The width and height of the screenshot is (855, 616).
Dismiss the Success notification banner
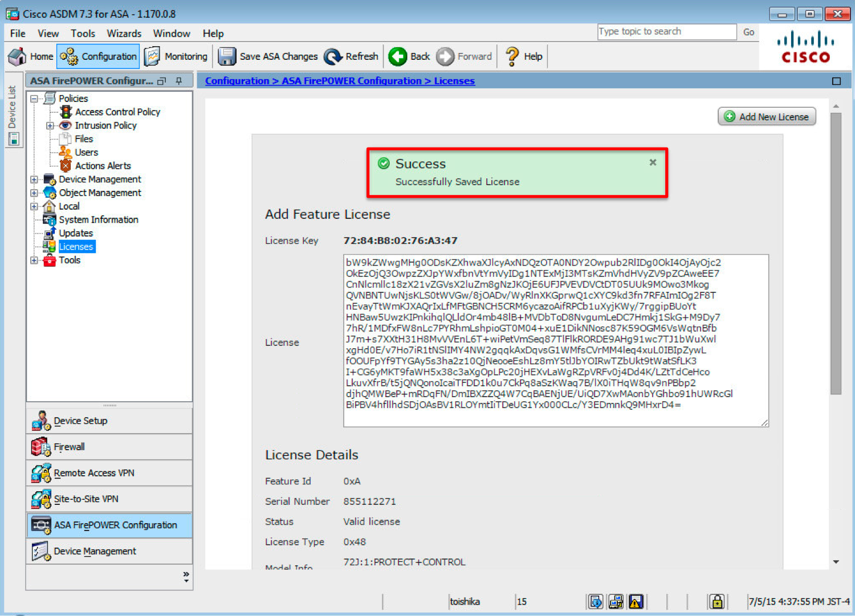(653, 162)
